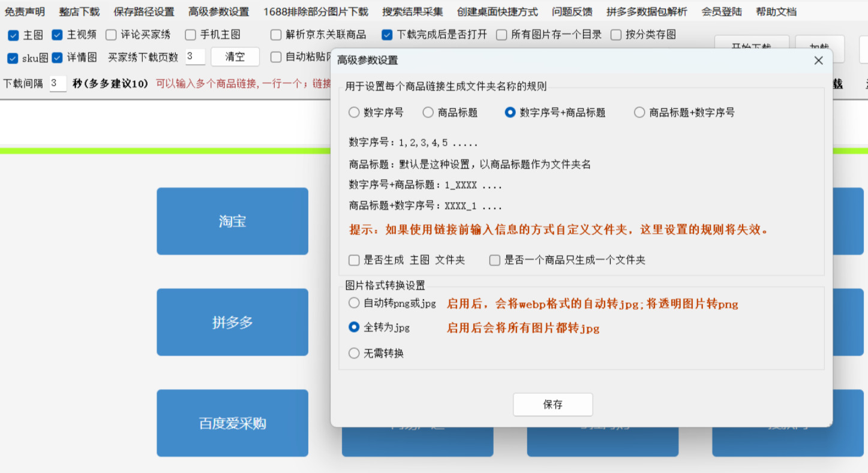
Task: Click the 淘宝 platform button
Action: (232, 221)
